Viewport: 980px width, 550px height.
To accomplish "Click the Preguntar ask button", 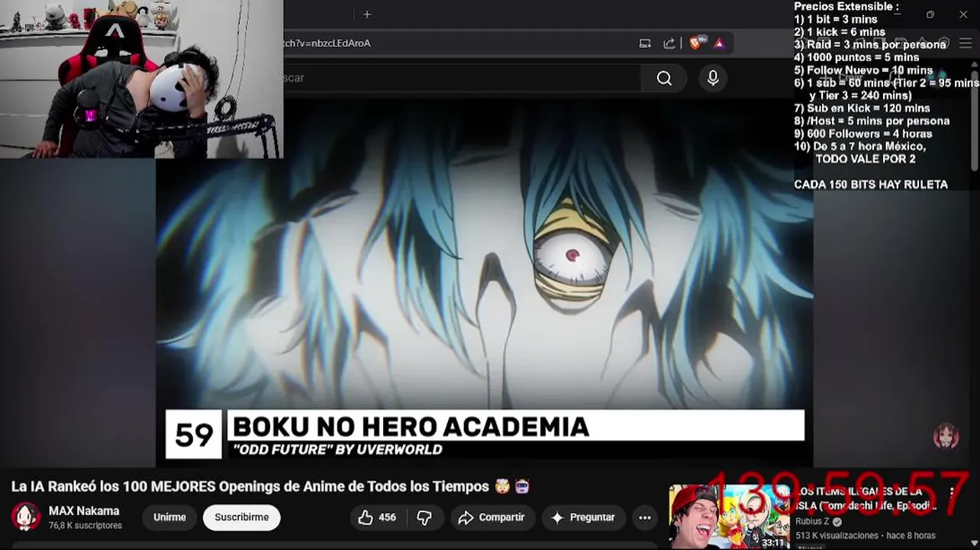I will pyautogui.click(x=583, y=517).
